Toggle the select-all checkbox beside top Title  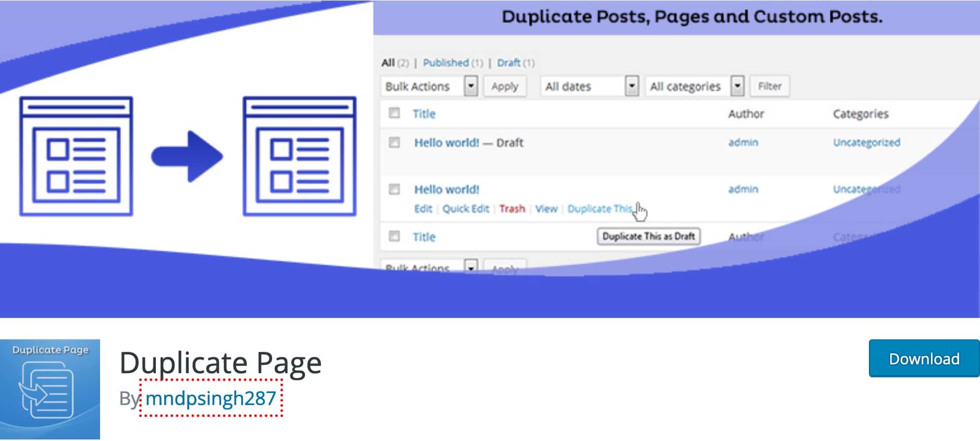[395, 113]
